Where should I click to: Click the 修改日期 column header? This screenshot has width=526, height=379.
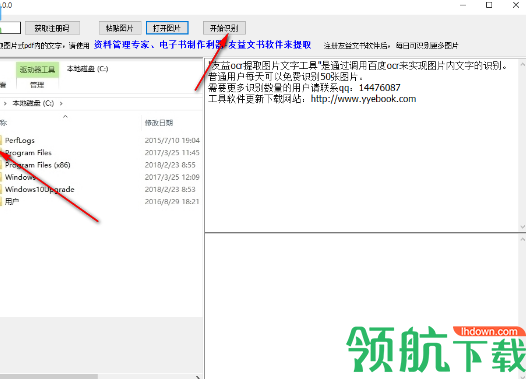point(159,123)
